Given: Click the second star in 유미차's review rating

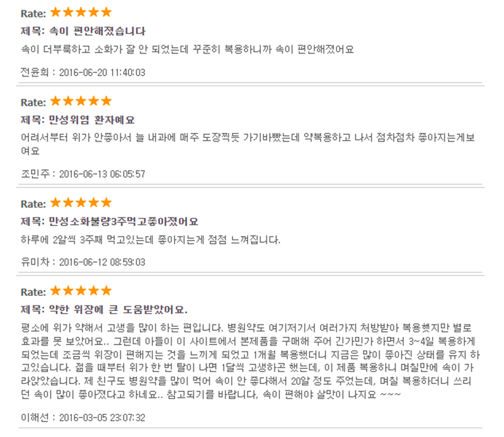Looking at the screenshot, I should [x=68, y=202].
